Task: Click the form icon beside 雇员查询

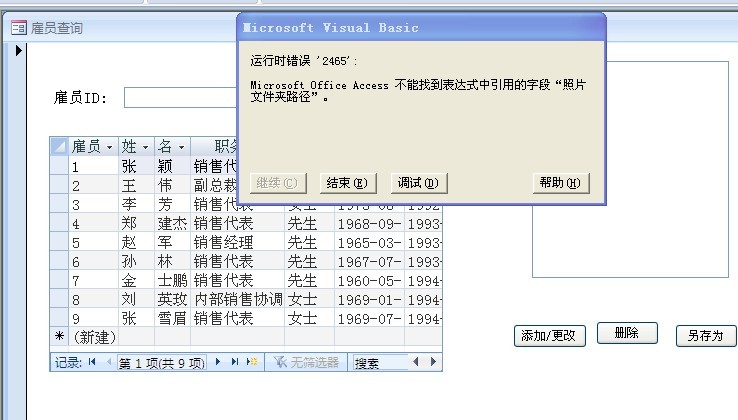Action: pos(19,28)
